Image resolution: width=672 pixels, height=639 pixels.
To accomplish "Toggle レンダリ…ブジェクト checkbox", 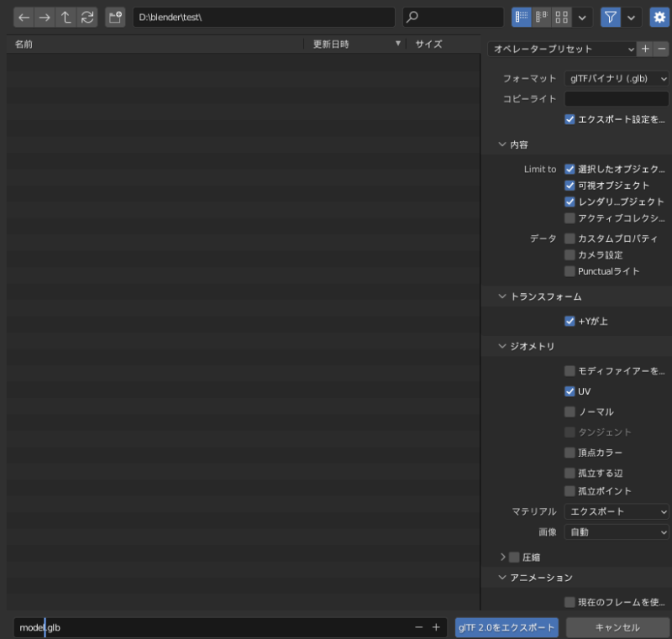I will point(570,202).
